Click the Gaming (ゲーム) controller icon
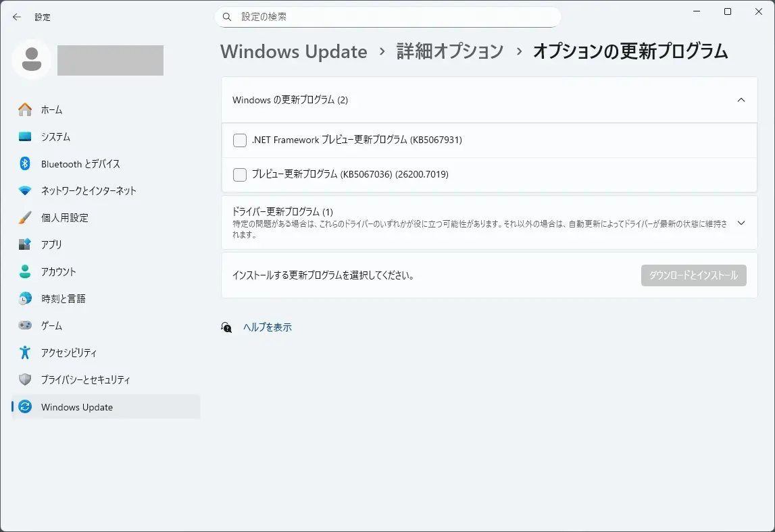This screenshot has height=532, width=775. coord(25,325)
